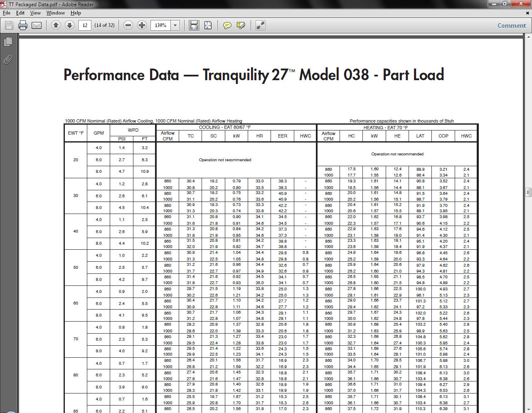This screenshot has height=413, width=532.
Task: Click cooling 'Operation not recommended' text
Action: coord(225,160)
